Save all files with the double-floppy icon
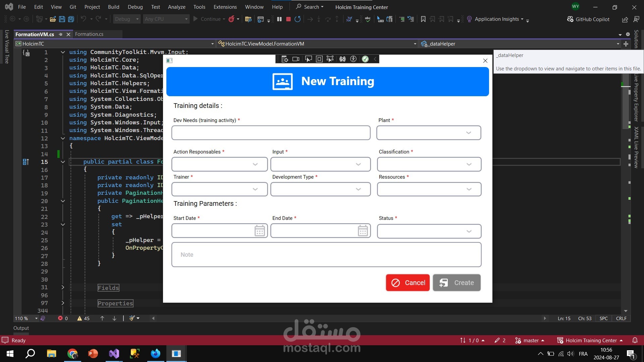Screen dimensions: 644x362 (x=71, y=19)
